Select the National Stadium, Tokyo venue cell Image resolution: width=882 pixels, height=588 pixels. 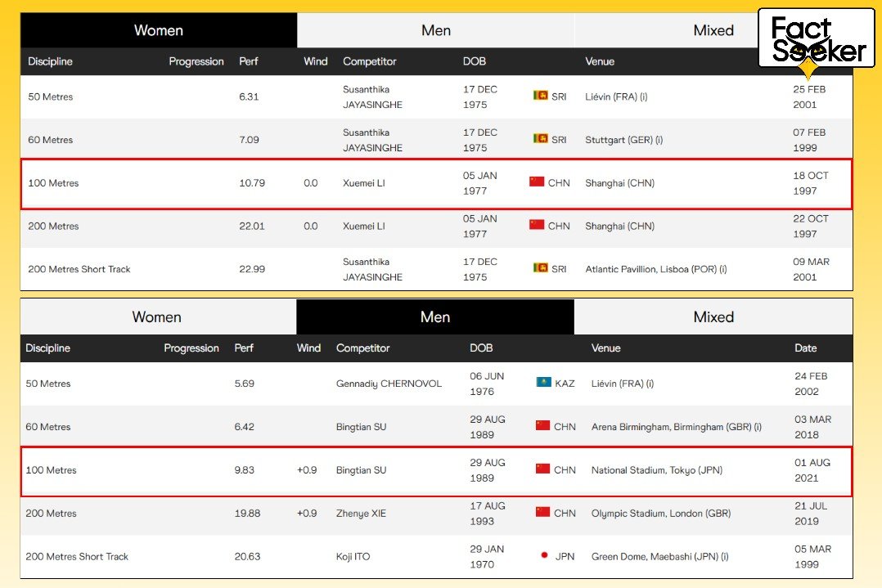pyautogui.click(x=656, y=470)
